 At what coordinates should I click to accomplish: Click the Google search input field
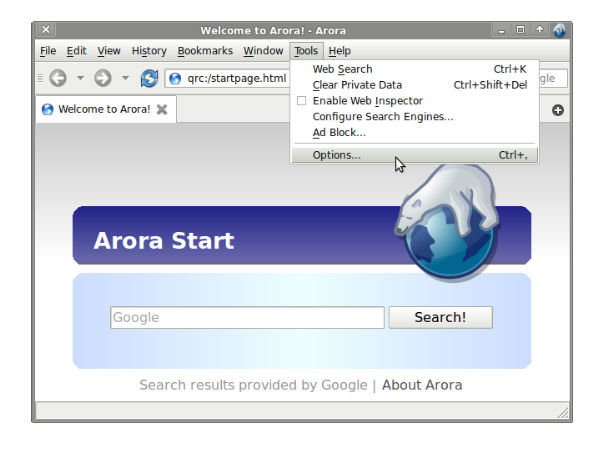click(x=247, y=317)
